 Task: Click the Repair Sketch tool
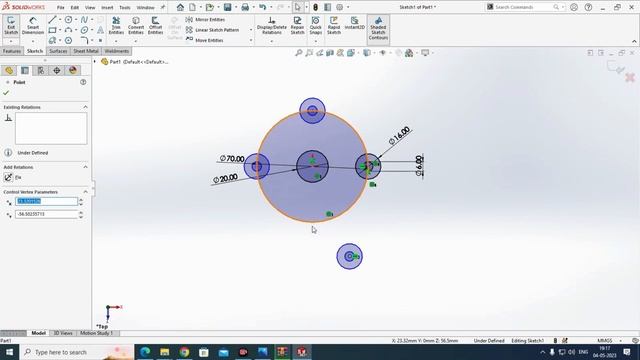click(297, 26)
